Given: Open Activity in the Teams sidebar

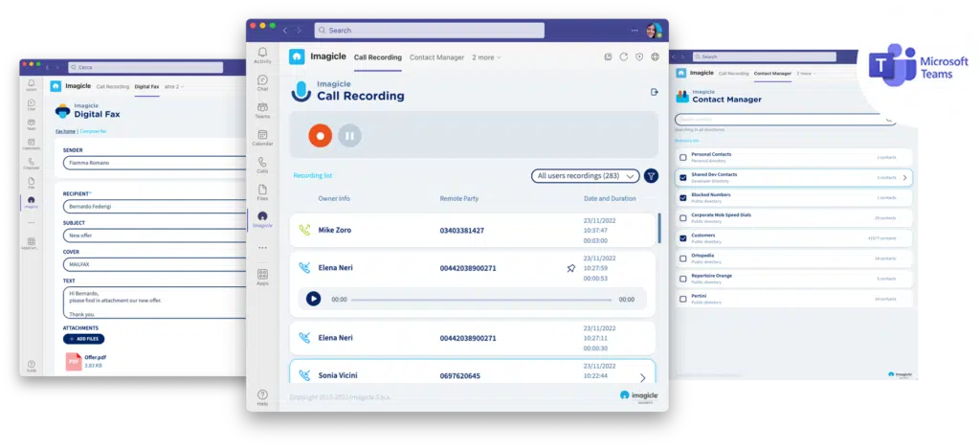Looking at the screenshot, I should [262, 55].
